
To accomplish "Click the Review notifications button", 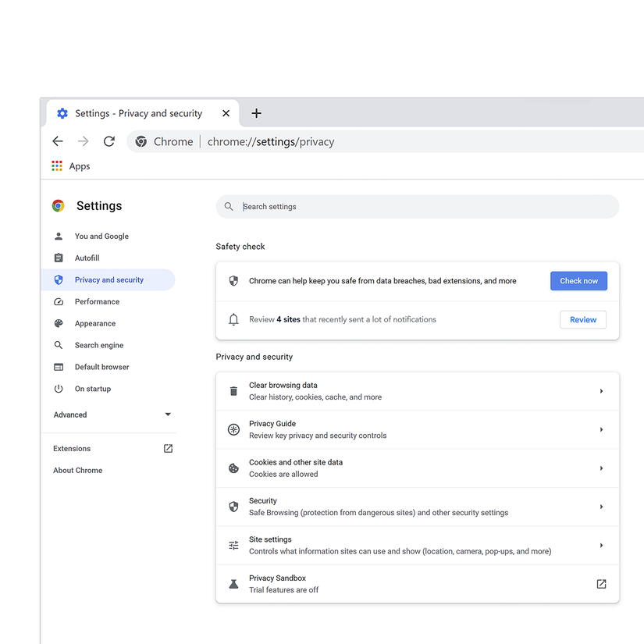I will pyautogui.click(x=582, y=319).
